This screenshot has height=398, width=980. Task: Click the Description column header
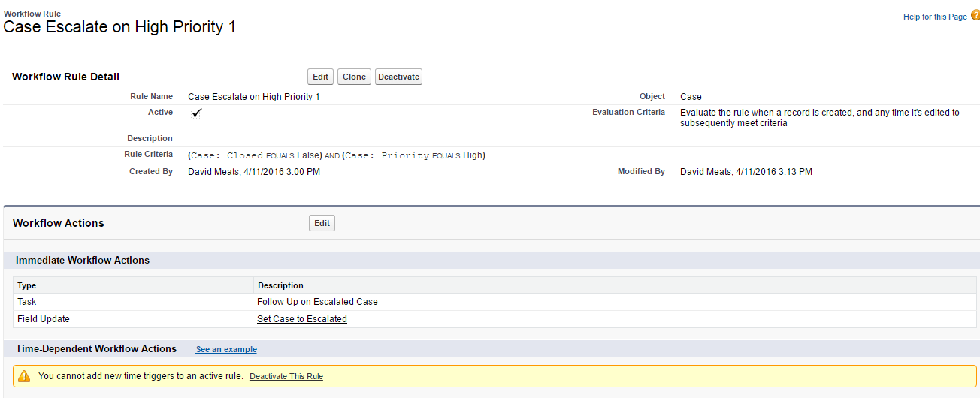(x=280, y=285)
